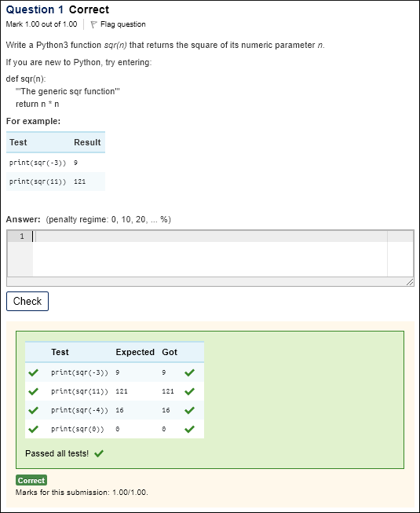Screen dimensions: 420x513
Task: Click right green checkmark for sqr(11) row
Action: (x=189, y=391)
